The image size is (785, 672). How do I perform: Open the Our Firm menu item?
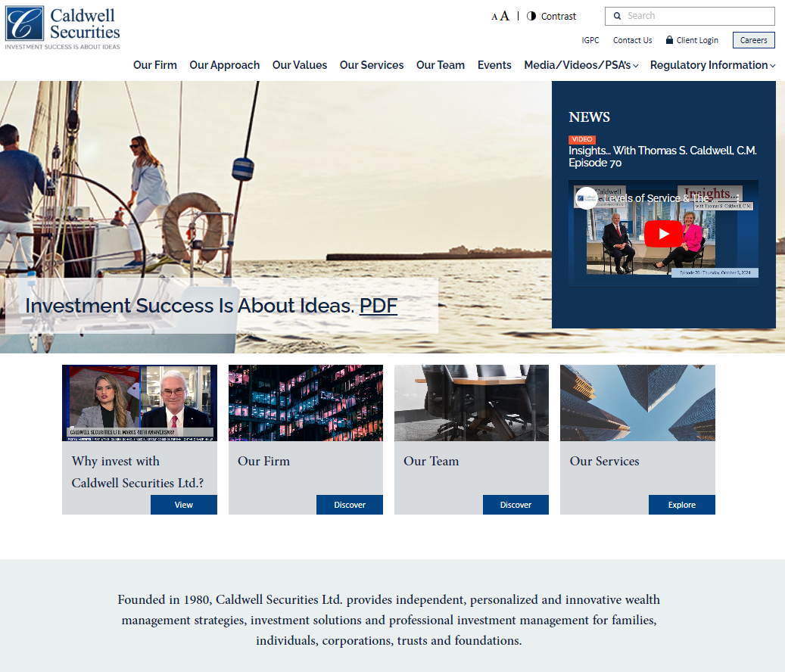tap(154, 65)
